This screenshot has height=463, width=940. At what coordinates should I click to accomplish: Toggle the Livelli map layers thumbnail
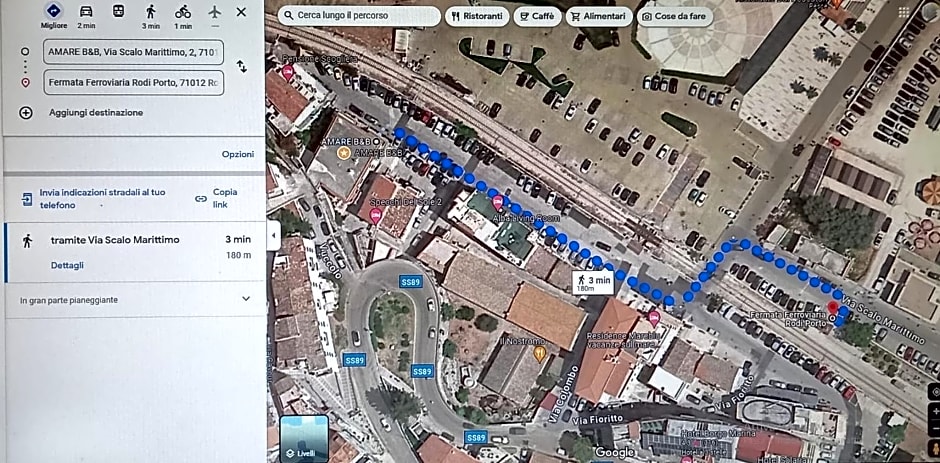point(303,438)
